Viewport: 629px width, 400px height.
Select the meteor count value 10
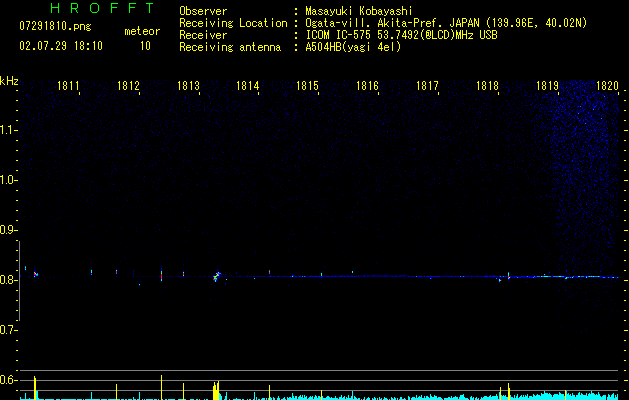pos(145,46)
